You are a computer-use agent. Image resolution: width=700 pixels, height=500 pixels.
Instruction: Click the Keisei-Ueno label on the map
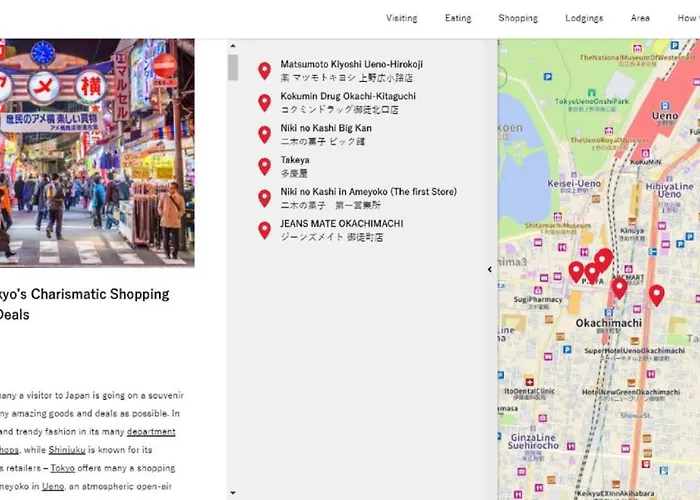click(x=574, y=183)
